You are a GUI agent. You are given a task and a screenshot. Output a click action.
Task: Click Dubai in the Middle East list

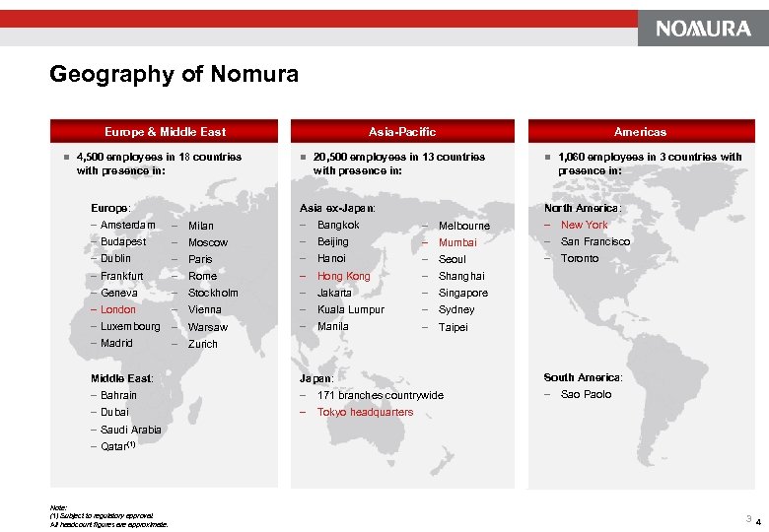coord(114,412)
